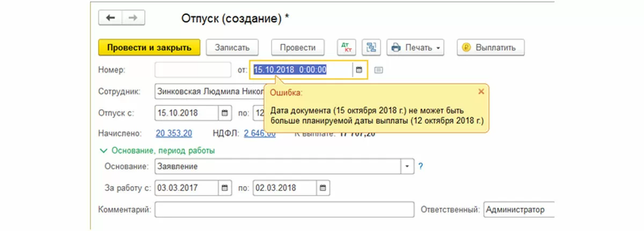Click the error message text about document date

coord(377,116)
